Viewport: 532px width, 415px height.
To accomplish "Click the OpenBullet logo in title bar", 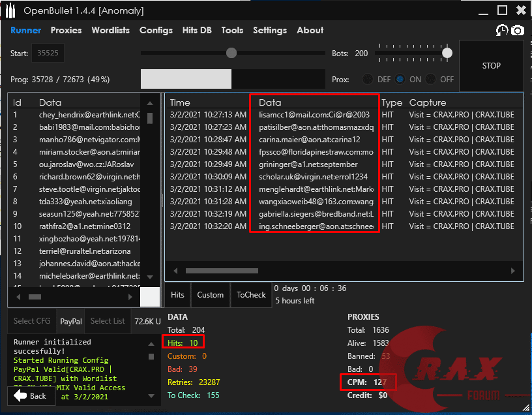I will [x=11, y=10].
